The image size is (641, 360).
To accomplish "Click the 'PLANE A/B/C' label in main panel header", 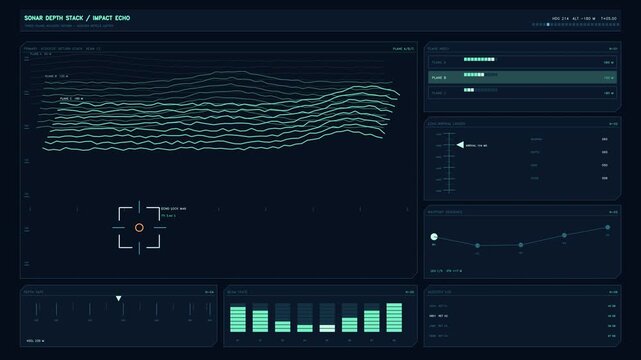I will 403,49.
